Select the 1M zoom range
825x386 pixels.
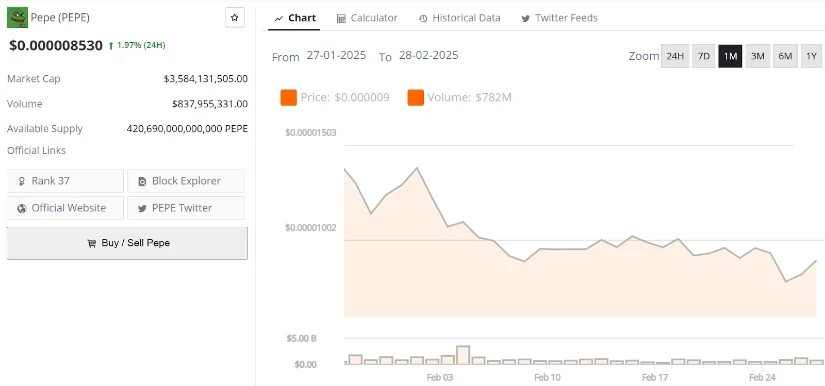click(x=730, y=56)
